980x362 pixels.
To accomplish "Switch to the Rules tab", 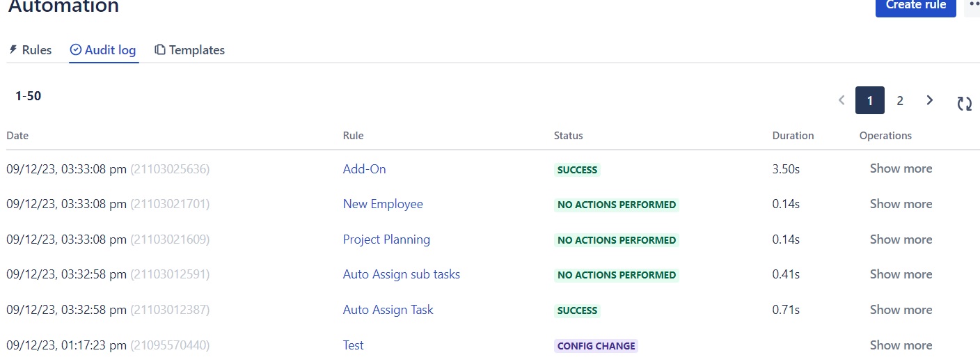I will [x=30, y=50].
